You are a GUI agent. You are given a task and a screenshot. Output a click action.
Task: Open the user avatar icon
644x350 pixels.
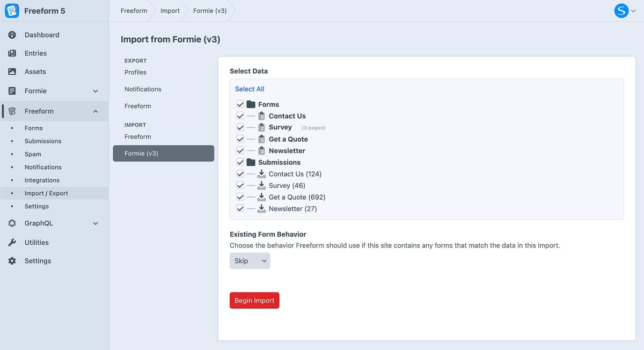[621, 11]
